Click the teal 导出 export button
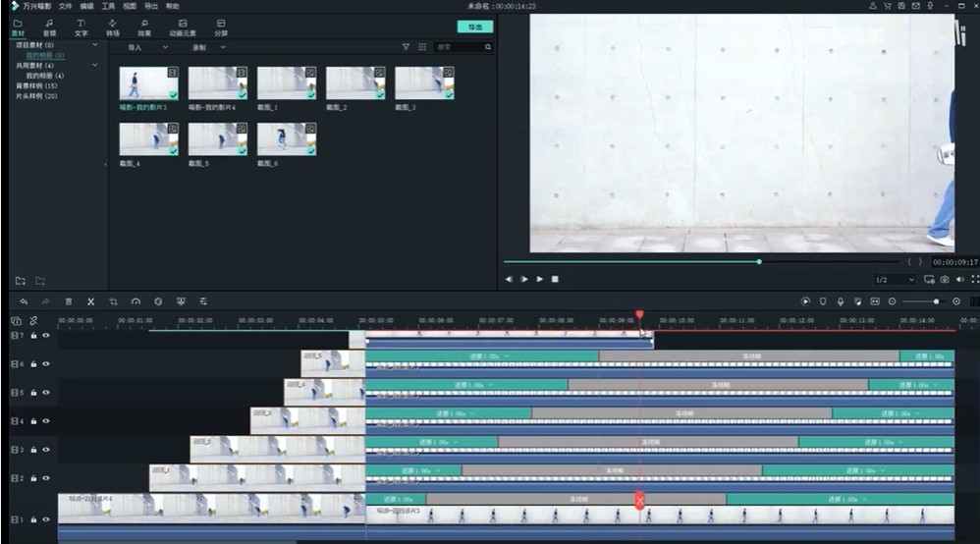Screen dimensions: 980x544 coord(475,27)
